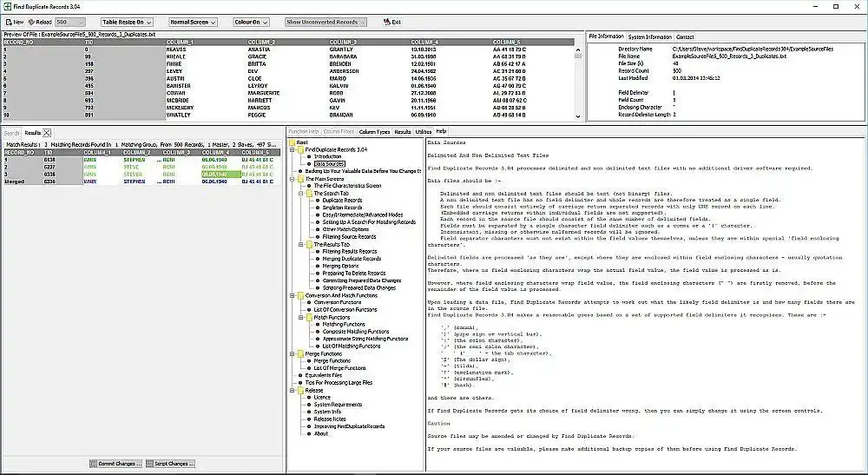Screen dimensions: 868x475
Task: Switch to the System Information tab
Action: click(650, 37)
